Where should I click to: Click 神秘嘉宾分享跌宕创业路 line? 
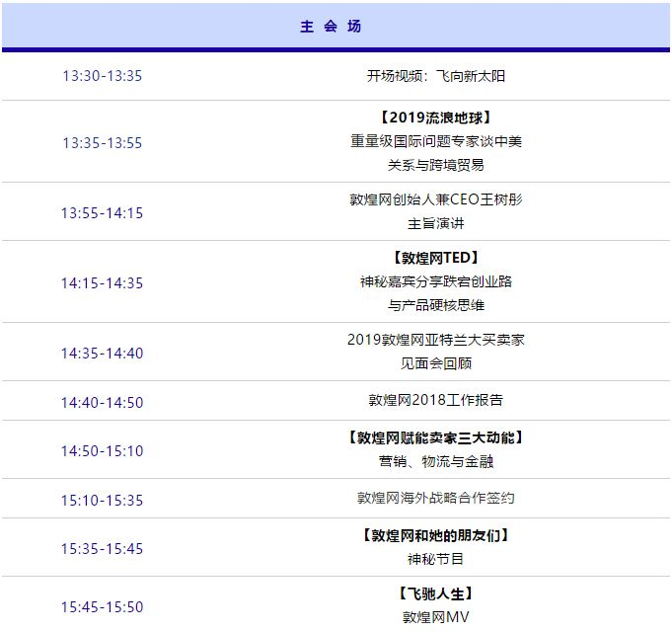pyautogui.click(x=436, y=281)
